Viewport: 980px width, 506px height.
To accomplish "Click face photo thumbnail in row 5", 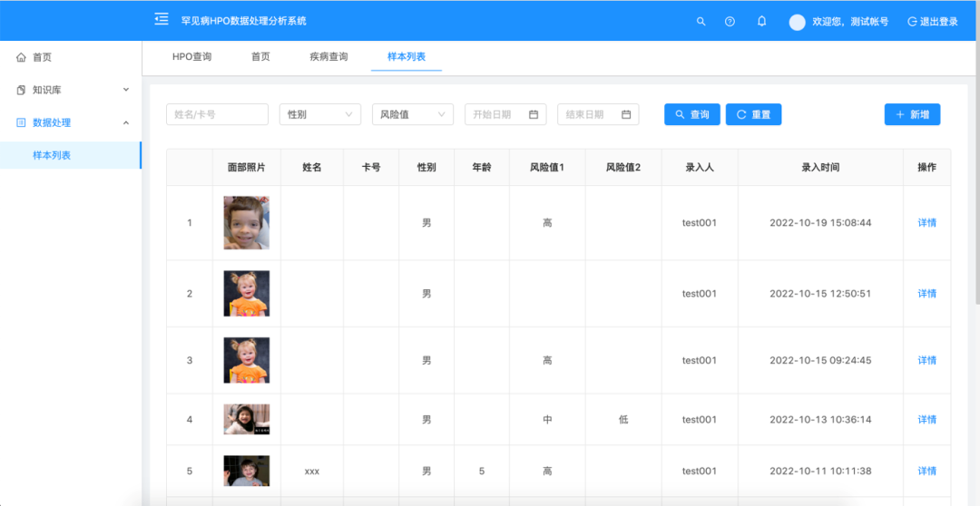I will (246, 471).
